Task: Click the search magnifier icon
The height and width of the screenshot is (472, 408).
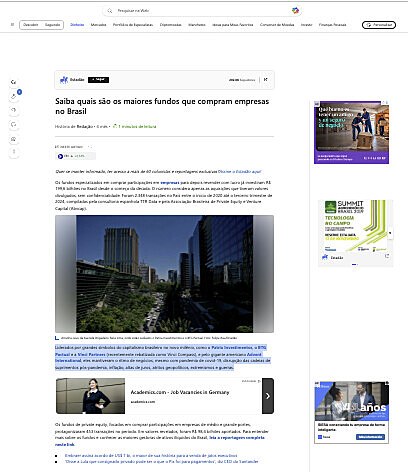Action: (109, 11)
